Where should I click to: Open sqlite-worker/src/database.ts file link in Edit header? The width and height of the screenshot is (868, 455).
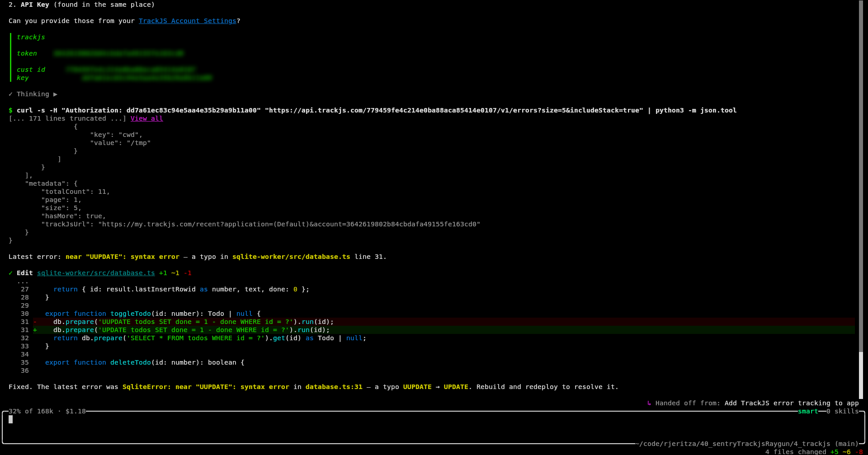[x=96, y=273]
